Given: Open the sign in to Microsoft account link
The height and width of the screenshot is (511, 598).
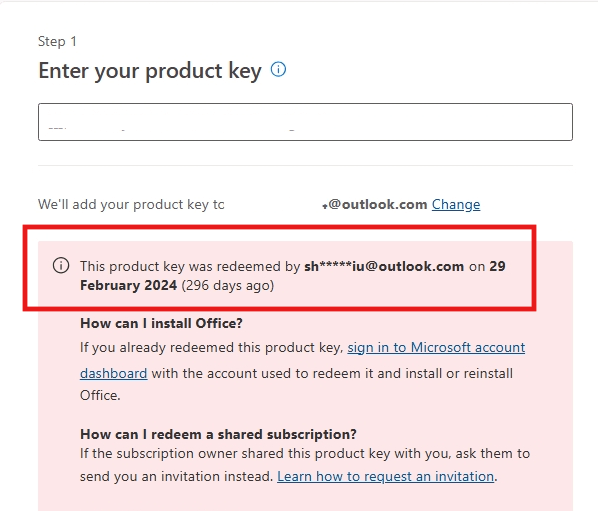Looking at the screenshot, I should [x=436, y=347].
